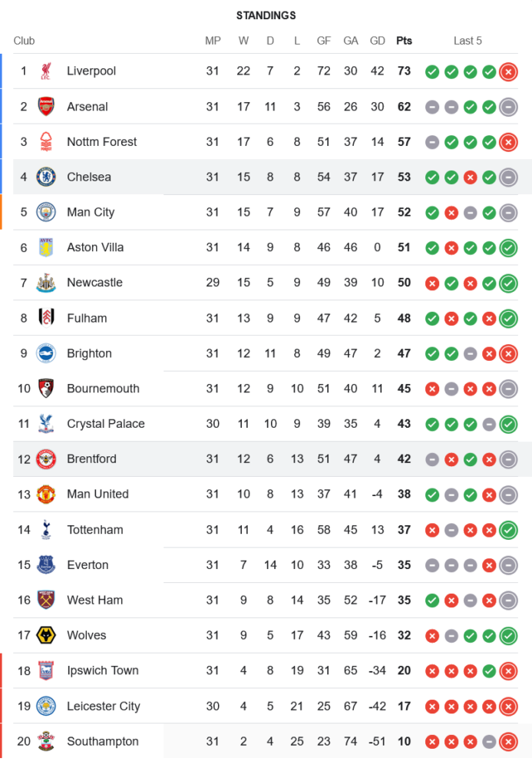Click the Liverpool club crest icon

coord(46,71)
